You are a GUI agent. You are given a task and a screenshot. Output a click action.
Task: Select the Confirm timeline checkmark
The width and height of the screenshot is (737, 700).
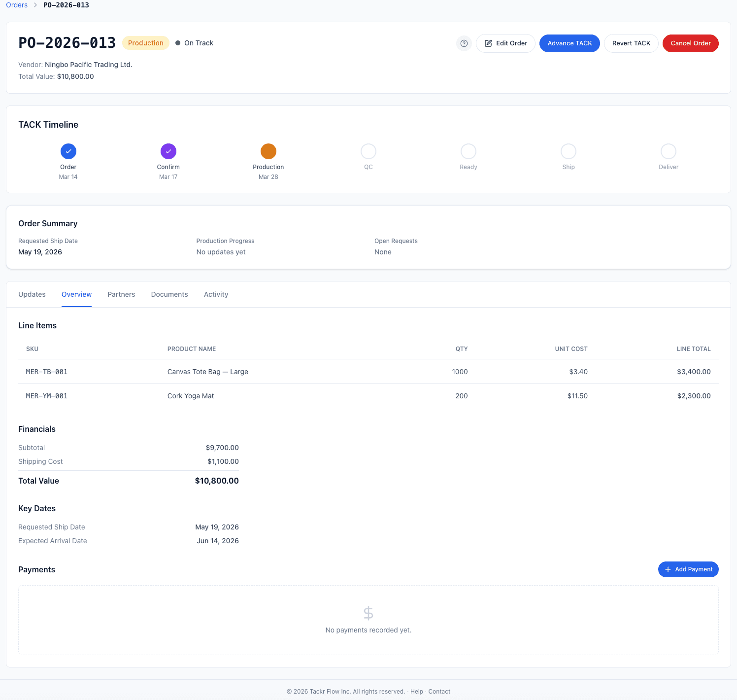pyautogui.click(x=168, y=151)
